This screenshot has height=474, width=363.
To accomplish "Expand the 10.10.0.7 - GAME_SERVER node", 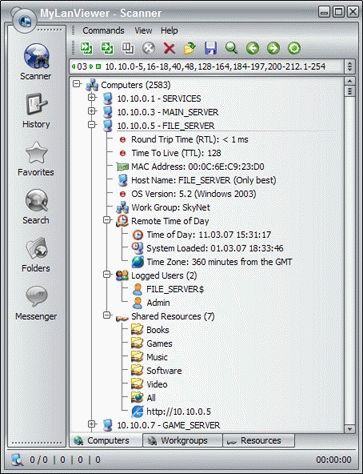I will [x=92, y=424].
